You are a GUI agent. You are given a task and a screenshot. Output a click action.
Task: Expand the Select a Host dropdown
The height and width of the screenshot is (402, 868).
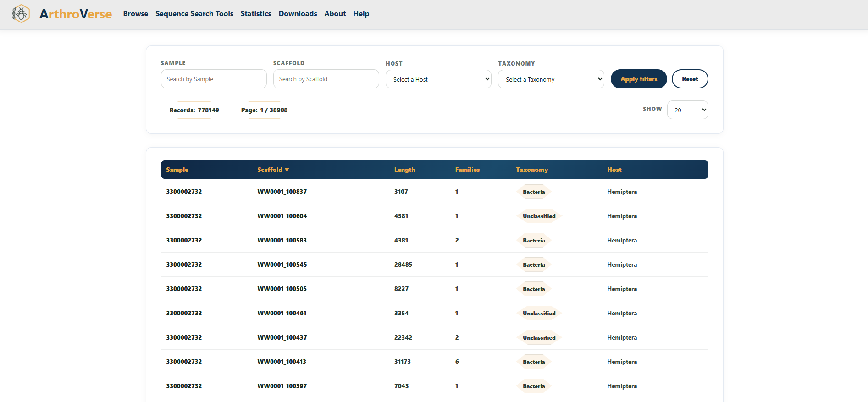tap(438, 79)
